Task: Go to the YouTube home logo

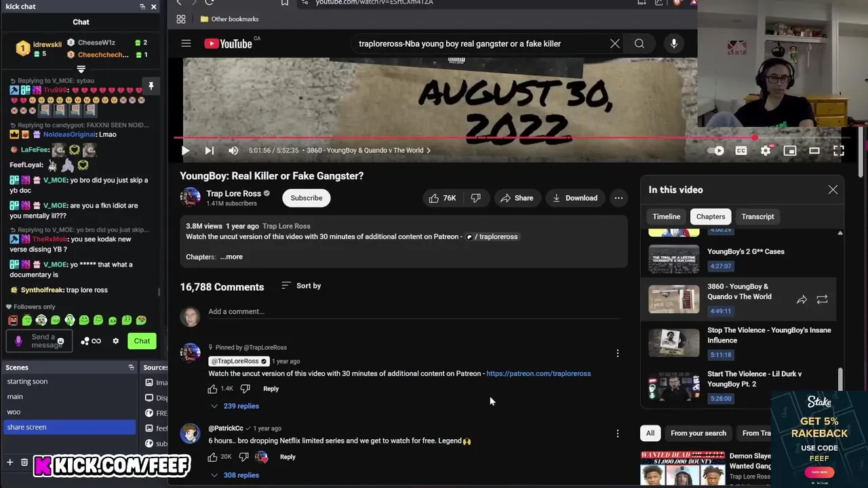Action: click(x=229, y=43)
